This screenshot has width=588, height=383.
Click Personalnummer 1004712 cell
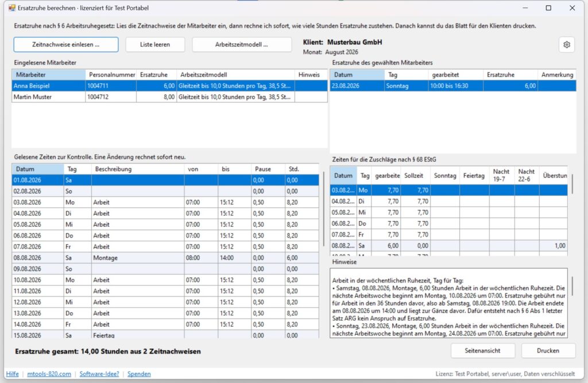tap(111, 97)
